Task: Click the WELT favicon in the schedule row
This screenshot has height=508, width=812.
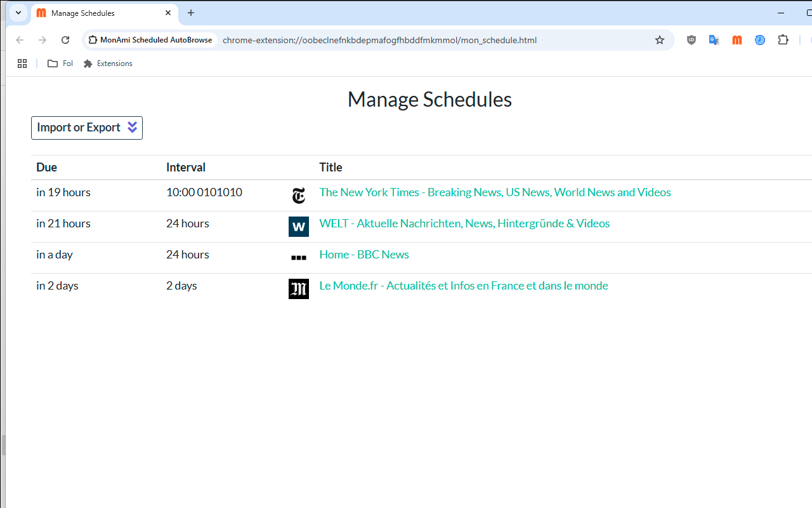Action: point(299,227)
